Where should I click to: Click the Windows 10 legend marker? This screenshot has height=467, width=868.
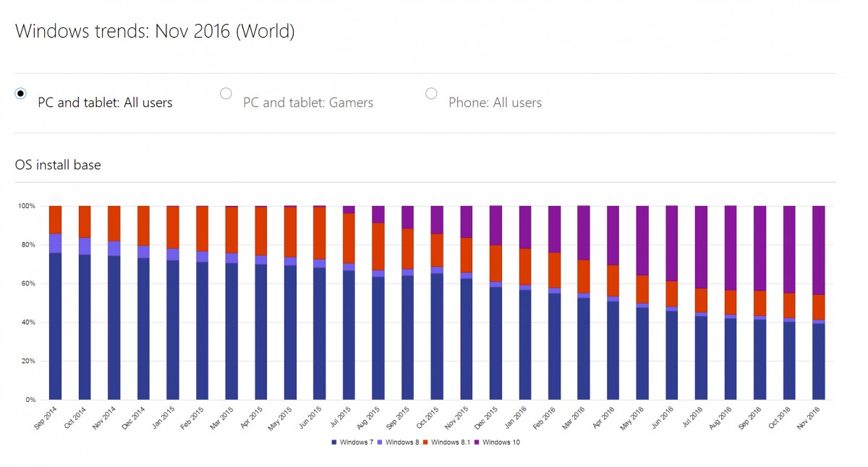coord(477,442)
